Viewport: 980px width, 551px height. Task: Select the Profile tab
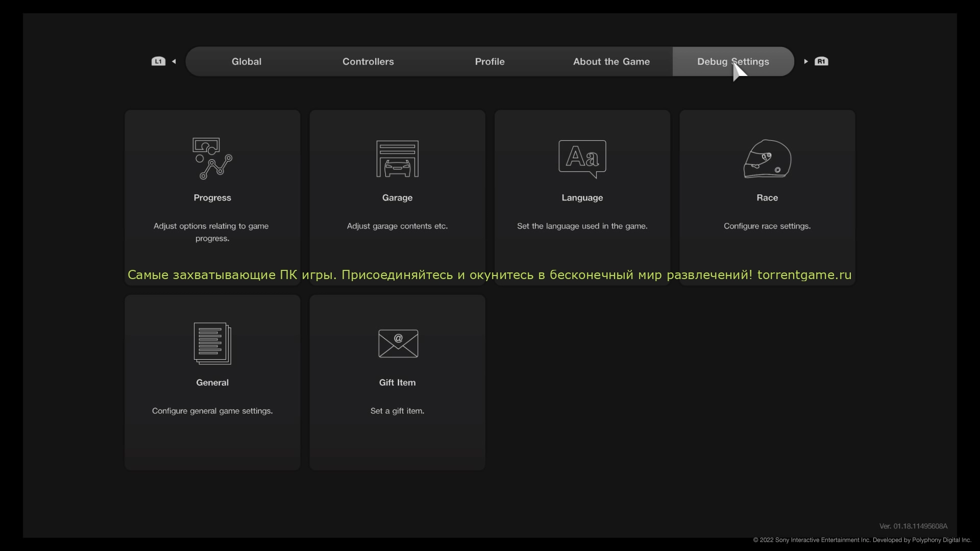(489, 62)
